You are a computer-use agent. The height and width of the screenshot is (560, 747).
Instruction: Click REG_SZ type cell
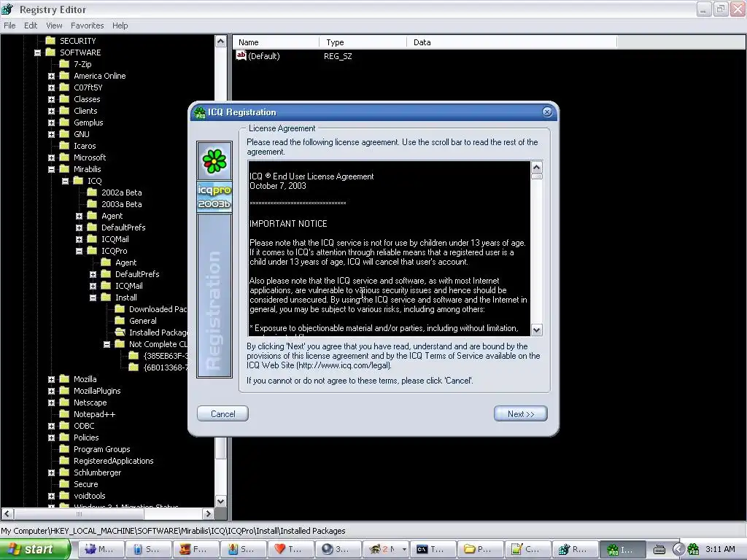point(338,56)
